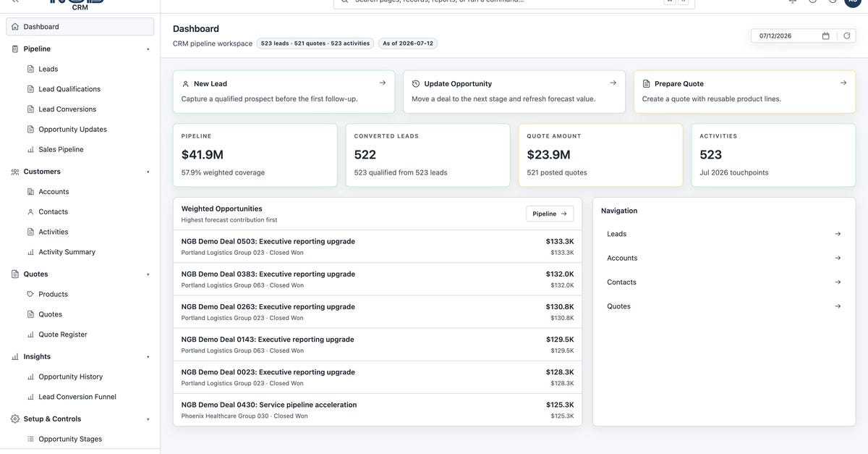Click the chart icon beside Quote Register

[30, 335]
